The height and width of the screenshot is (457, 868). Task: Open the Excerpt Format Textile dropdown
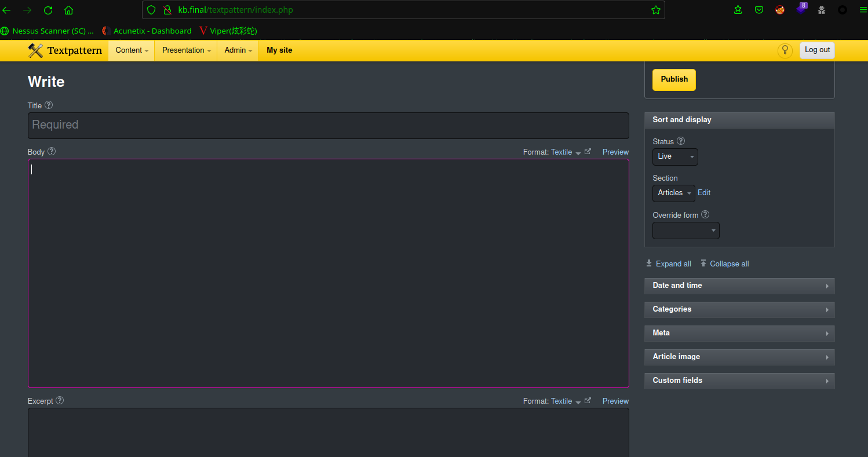[566, 401]
